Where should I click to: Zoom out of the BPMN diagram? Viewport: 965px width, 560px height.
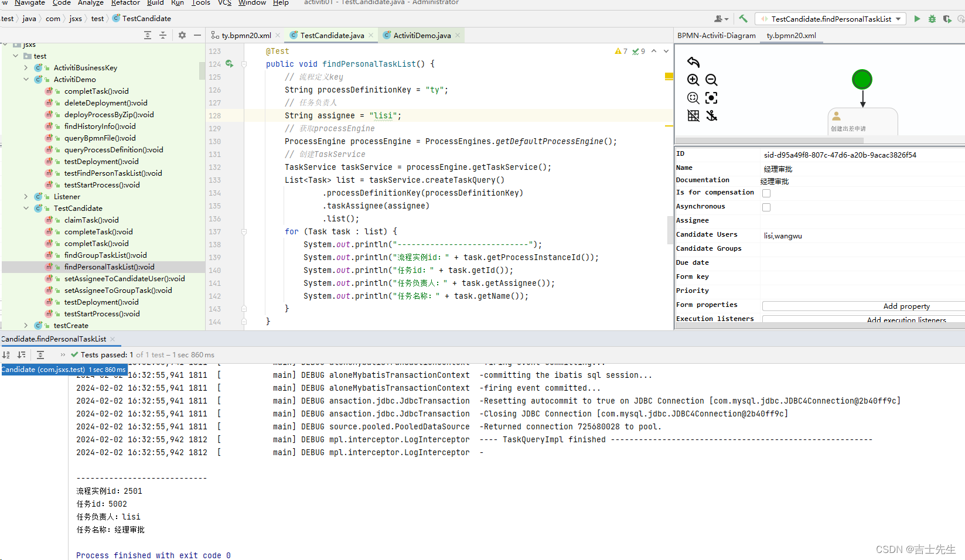click(711, 80)
